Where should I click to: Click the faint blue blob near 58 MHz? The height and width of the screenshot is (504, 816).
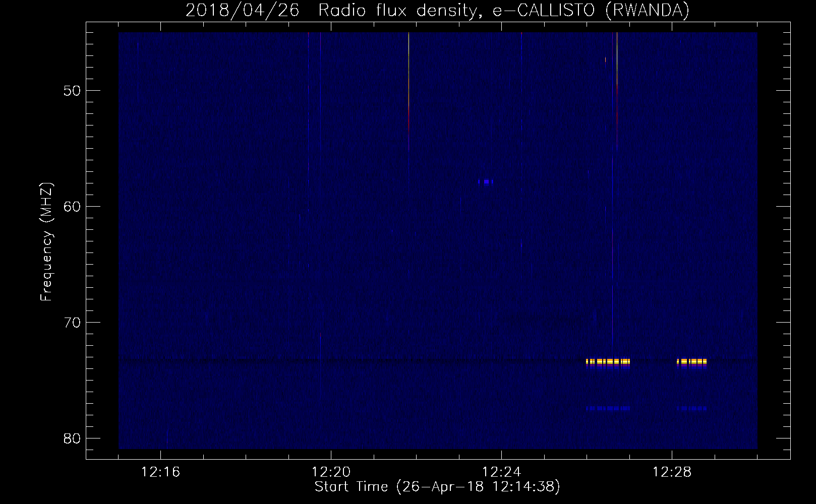coord(485,181)
